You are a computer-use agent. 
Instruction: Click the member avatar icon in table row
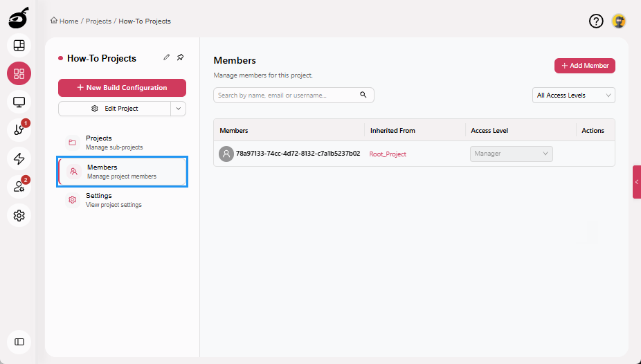[x=226, y=154]
